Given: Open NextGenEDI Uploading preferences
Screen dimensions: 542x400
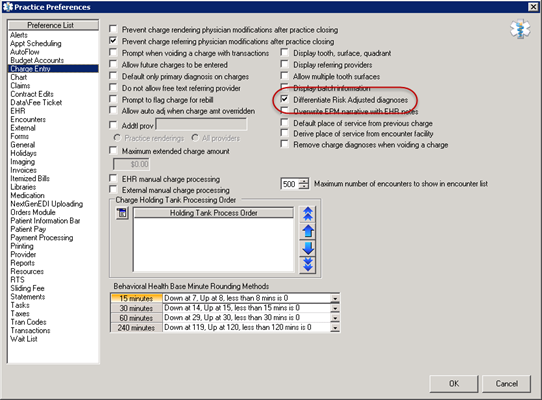Looking at the screenshot, I should click(46, 204).
